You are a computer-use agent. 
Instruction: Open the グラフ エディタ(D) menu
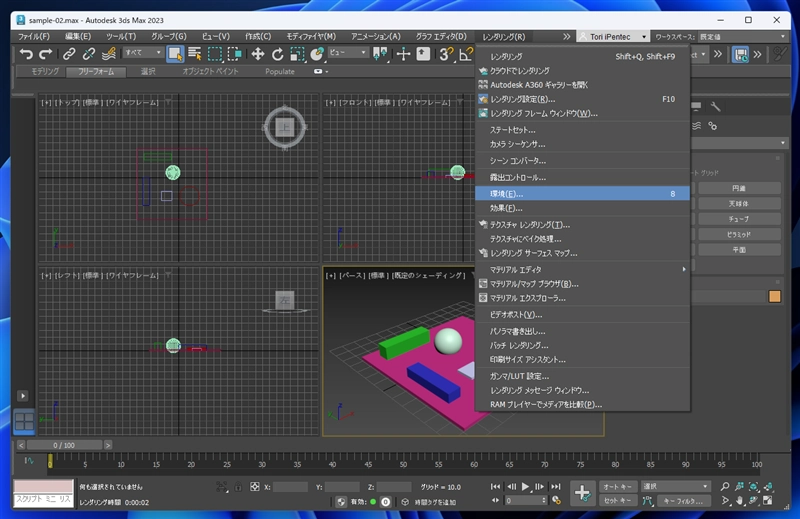[441, 37]
